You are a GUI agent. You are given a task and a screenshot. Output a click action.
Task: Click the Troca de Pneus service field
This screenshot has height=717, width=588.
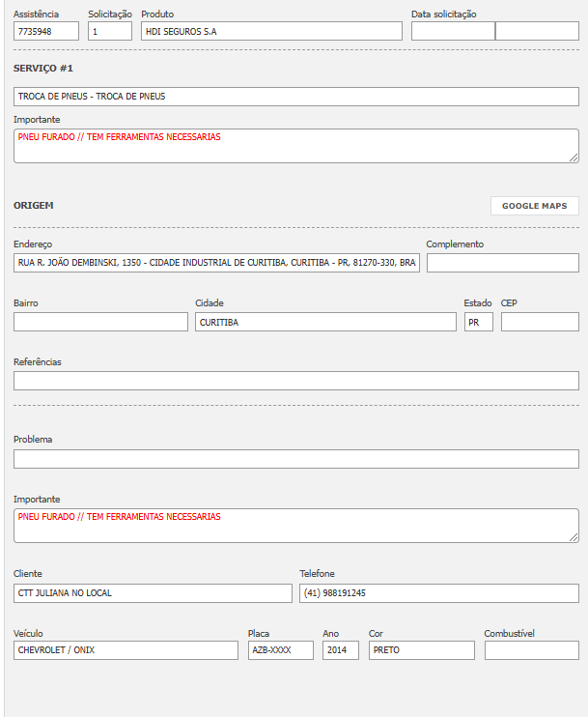295,97
